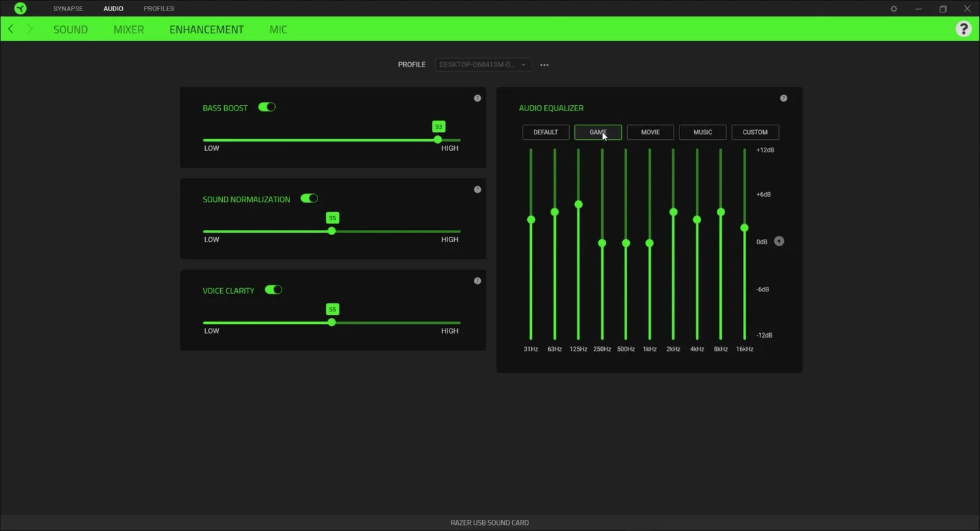Click the -12dB scale label
The width and height of the screenshot is (980, 531).
tap(764, 335)
